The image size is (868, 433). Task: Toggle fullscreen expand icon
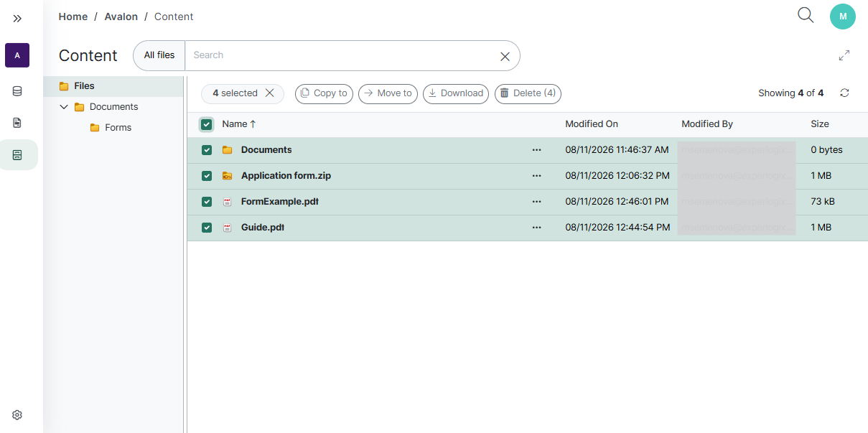click(844, 55)
